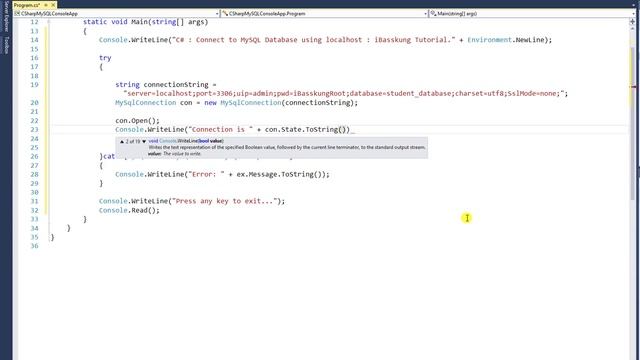
Task: Show next overload in signature tooltip
Action: coord(144,141)
